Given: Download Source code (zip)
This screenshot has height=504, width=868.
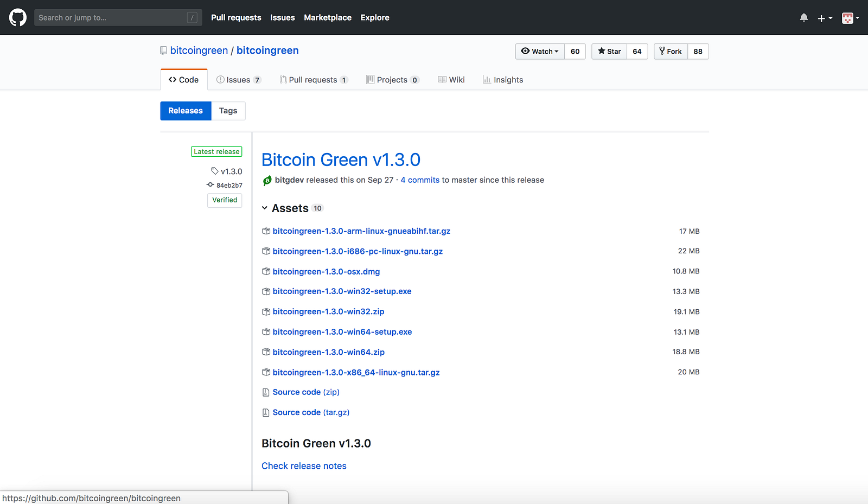Looking at the screenshot, I should 306,392.
